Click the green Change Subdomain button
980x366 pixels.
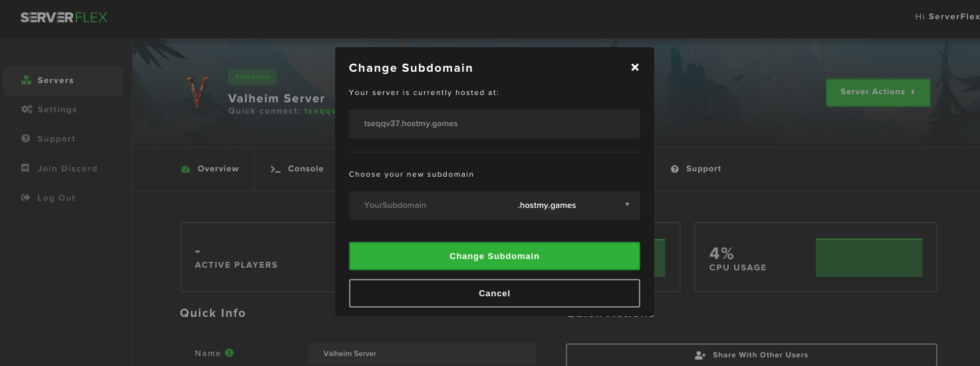point(495,256)
